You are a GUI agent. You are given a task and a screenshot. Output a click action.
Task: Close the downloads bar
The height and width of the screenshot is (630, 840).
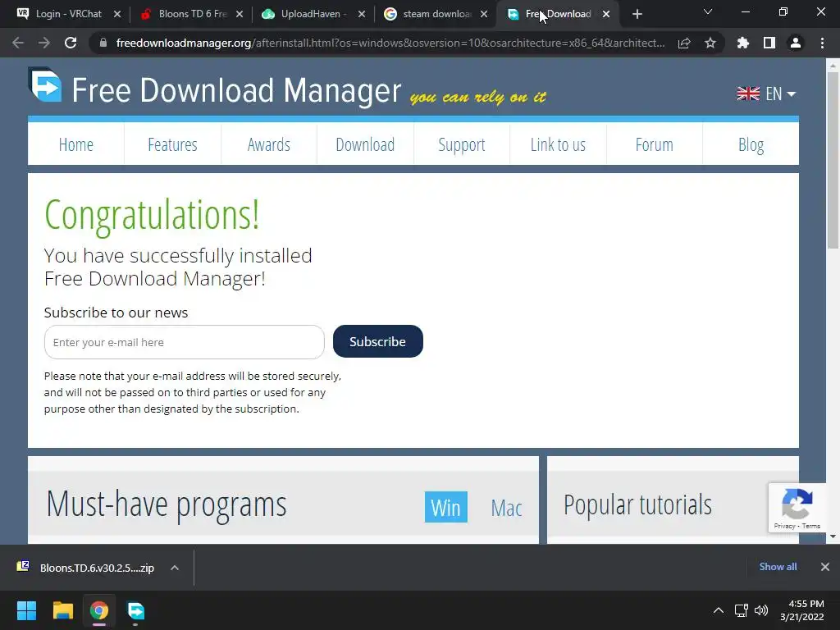point(825,566)
